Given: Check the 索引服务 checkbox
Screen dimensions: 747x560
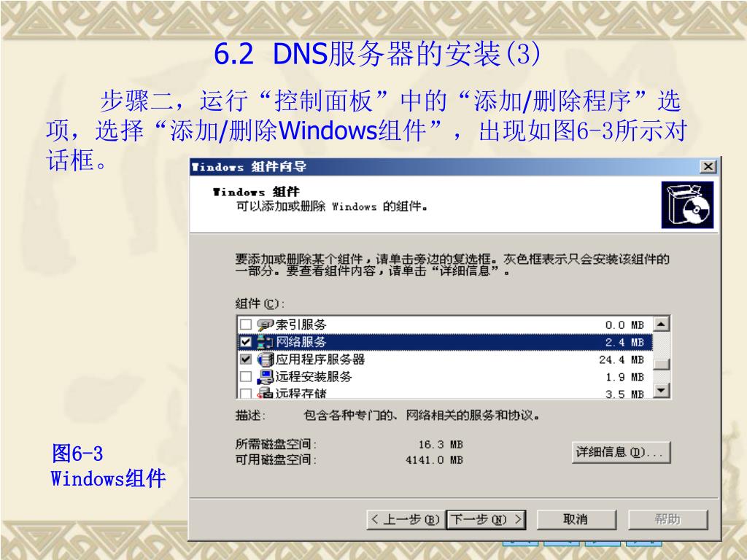Looking at the screenshot, I should click(x=245, y=324).
